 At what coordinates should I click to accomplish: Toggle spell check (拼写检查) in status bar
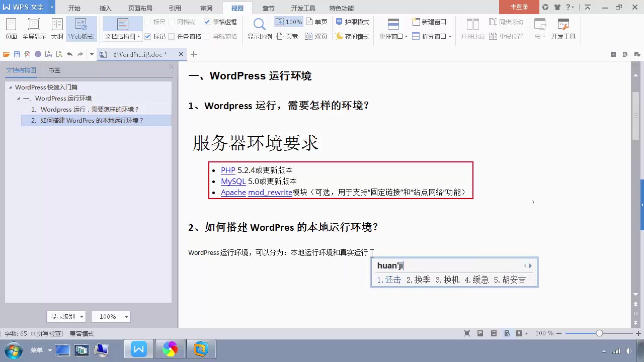tap(46, 333)
